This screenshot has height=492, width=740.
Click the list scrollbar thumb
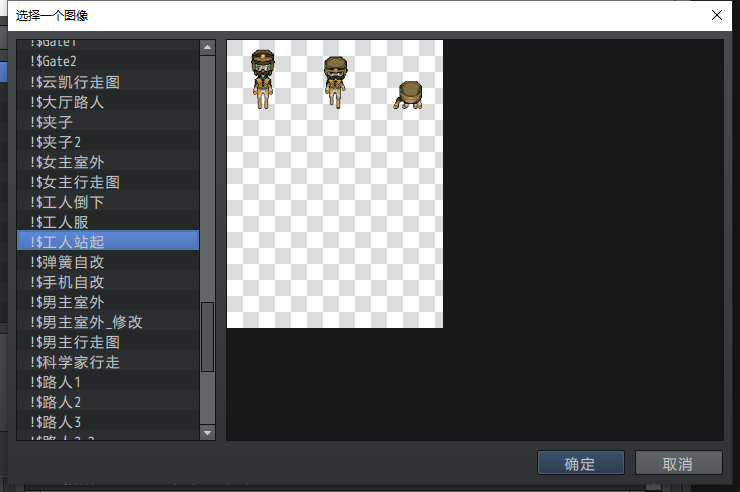coord(208,337)
